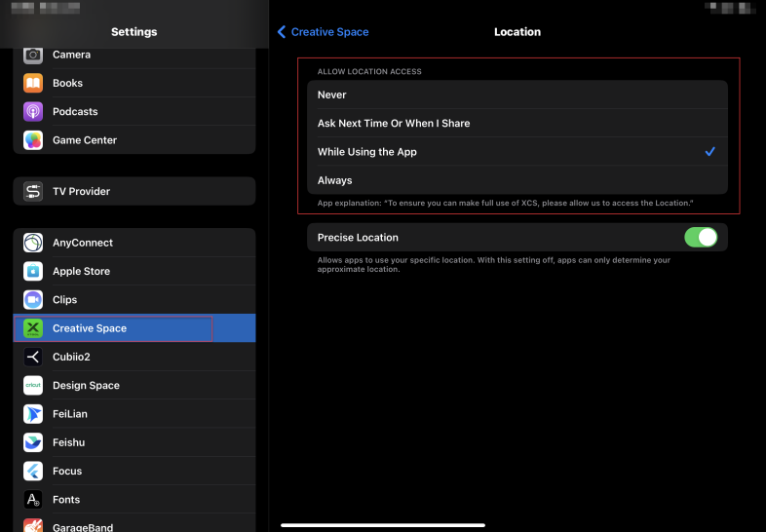Open Apple Store settings row
Viewport: 766px width, 532px height.
tap(134, 271)
